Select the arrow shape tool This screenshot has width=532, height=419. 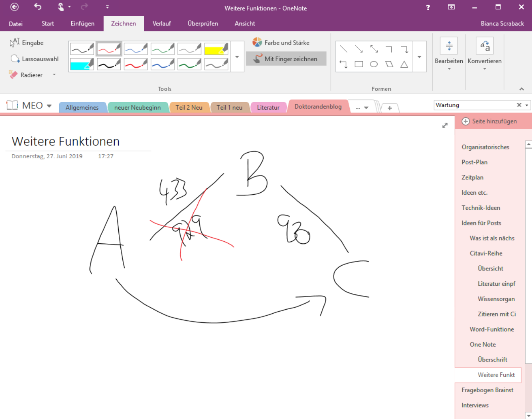coord(359,49)
